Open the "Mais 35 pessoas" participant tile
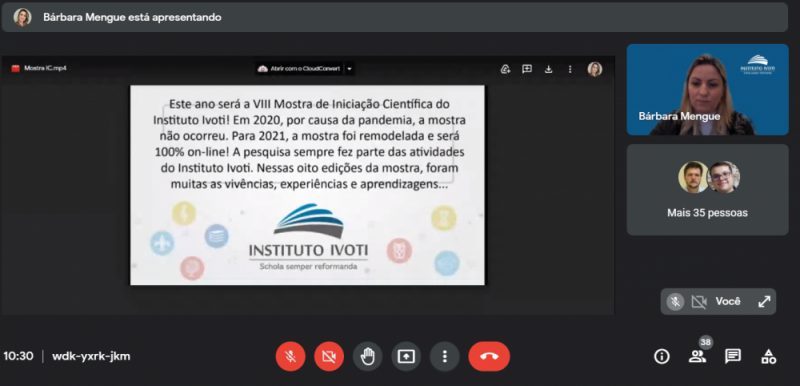The height and width of the screenshot is (386, 800). pyautogui.click(x=707, y=190)
